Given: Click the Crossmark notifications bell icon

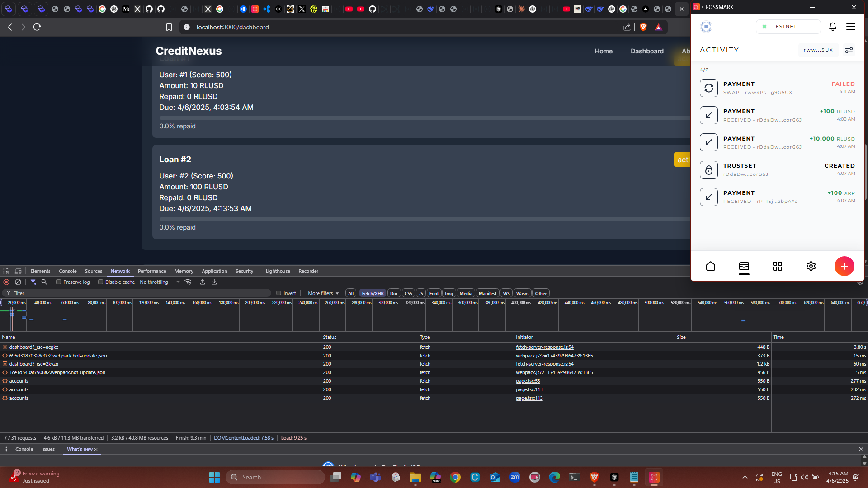Looking at the screenshot, I should tap(832, 27).
